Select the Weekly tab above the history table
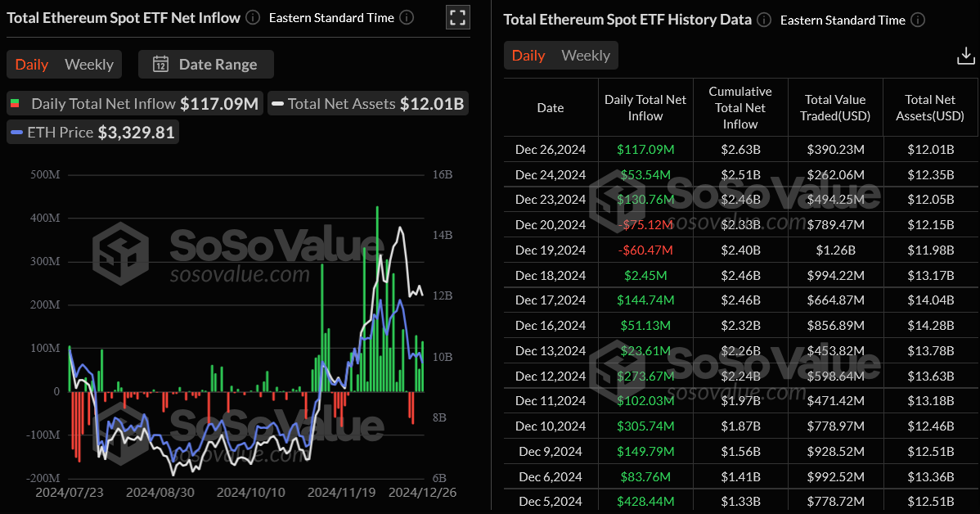980x514 pixels. (x=586, y=56)
